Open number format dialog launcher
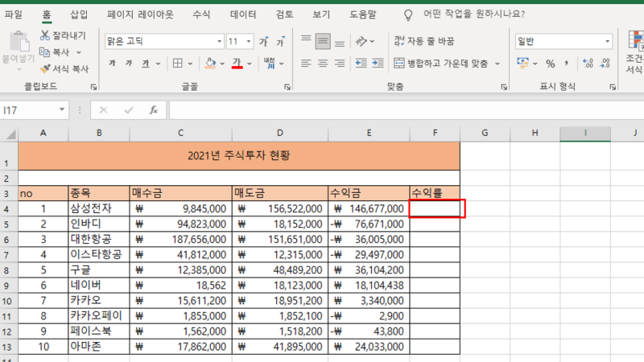The width and height of the screenshot is (644, 362). point(613,87)
